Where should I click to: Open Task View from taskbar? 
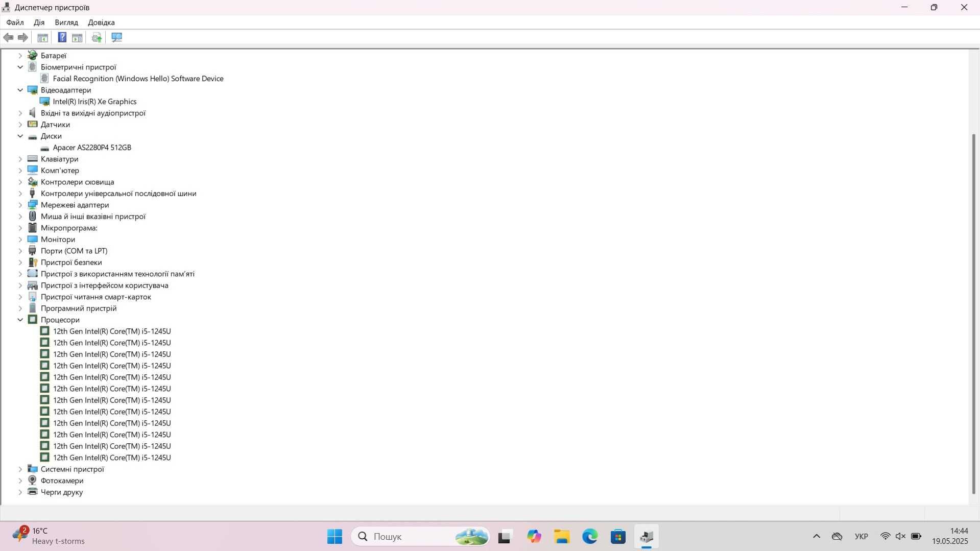tap(505, 536)
